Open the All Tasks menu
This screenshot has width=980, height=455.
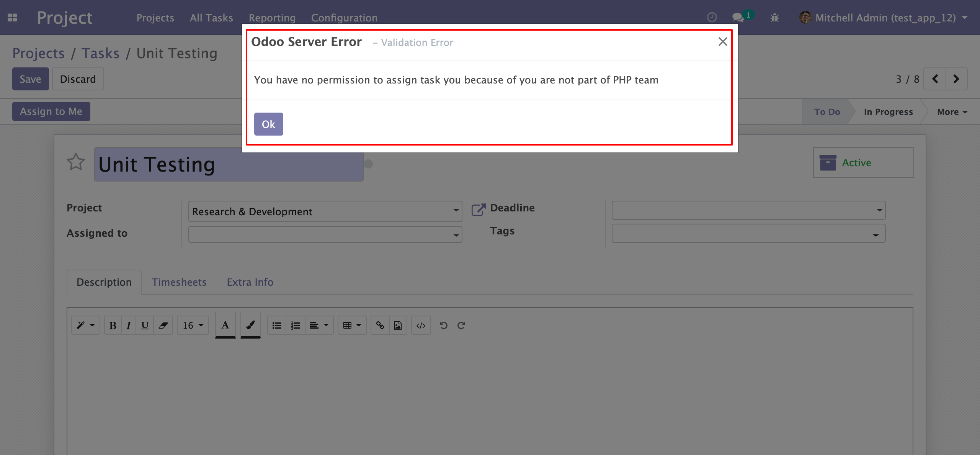(211, 18)
